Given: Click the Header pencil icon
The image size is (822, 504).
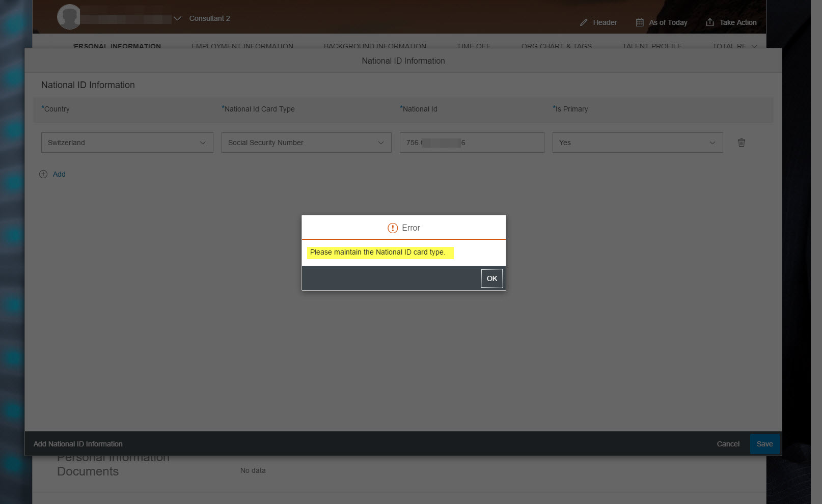Looking at the screenshot, I should [x=584, y=22].
